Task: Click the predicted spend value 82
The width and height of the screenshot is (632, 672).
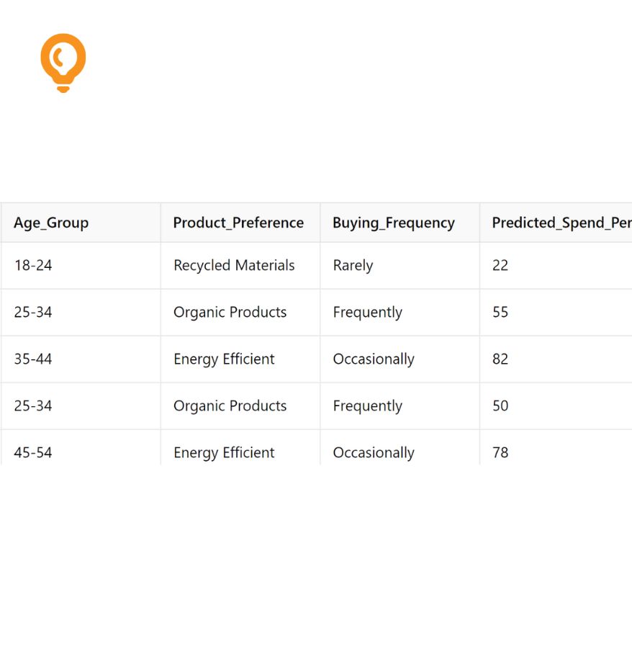Action: point(500,359)
